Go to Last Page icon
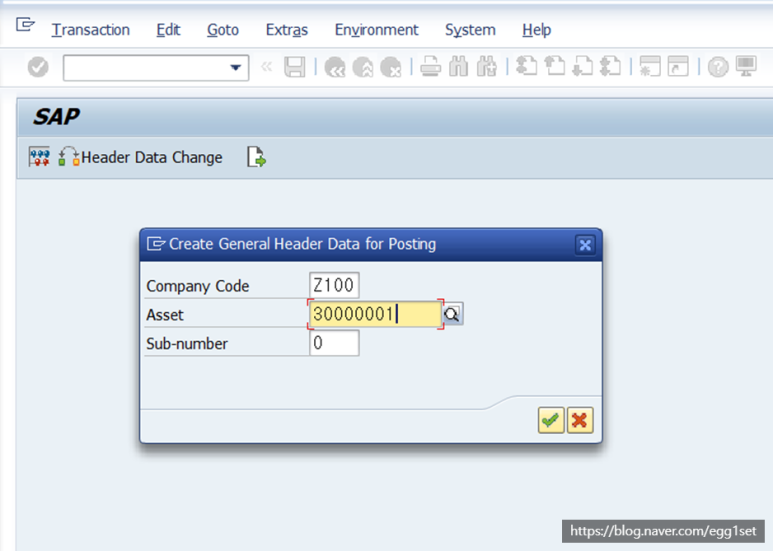This screenshot has width=773, height=551. coord(610,66)
